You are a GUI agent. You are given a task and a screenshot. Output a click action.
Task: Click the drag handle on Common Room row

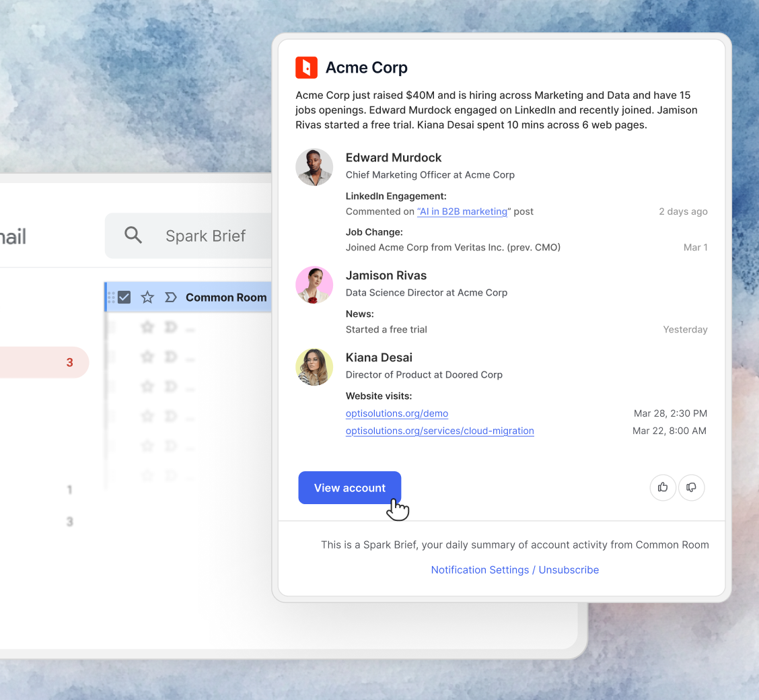[111, 297]
